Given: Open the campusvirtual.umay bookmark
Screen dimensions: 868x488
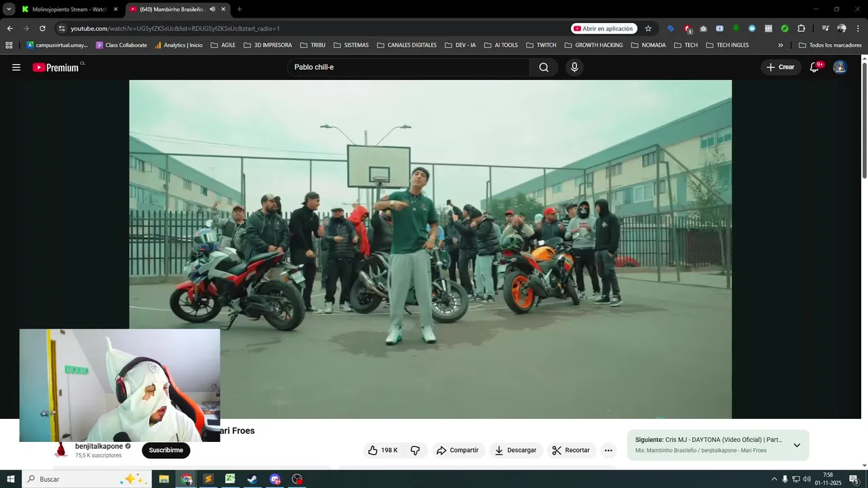Looking at the screenshot, I should tap(57, 45).
